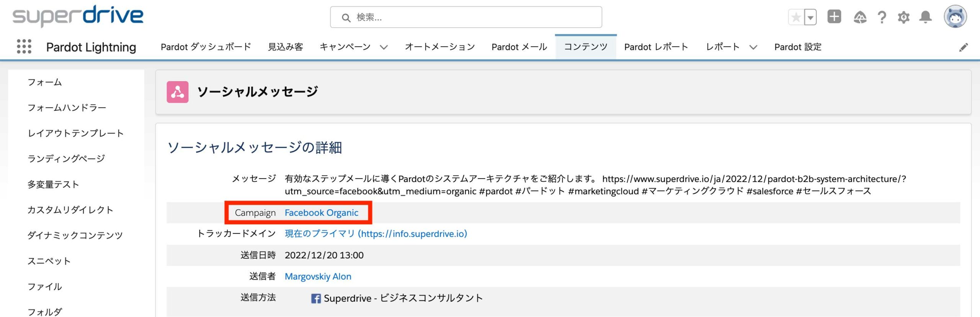Expand the キャンペーン tab chevron

(x=384, y=47)
